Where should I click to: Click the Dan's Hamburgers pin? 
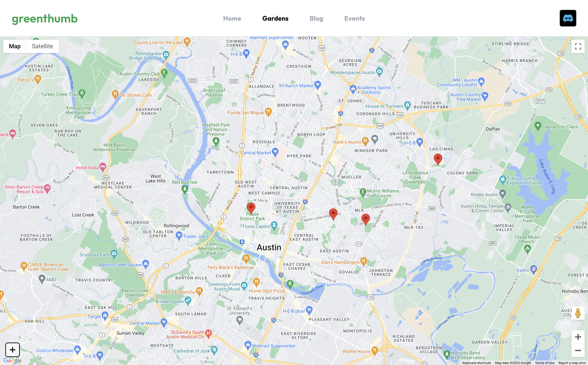(364, 262)
